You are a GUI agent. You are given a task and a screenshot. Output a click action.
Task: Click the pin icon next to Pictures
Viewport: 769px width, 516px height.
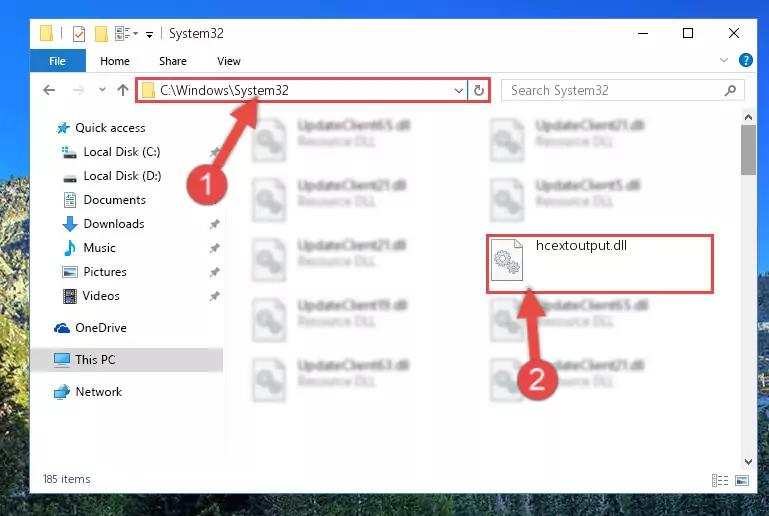(x=214, y=272)
